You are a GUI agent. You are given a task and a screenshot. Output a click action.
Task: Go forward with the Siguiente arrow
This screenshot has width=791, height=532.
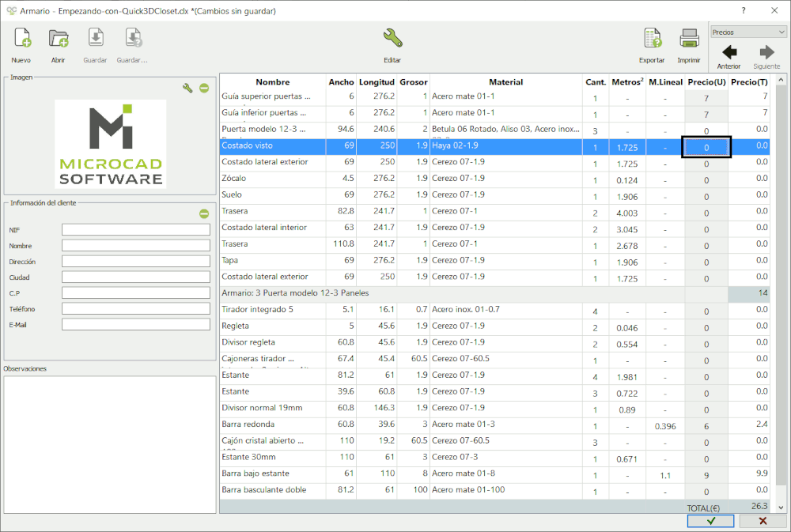pos(766,52)
